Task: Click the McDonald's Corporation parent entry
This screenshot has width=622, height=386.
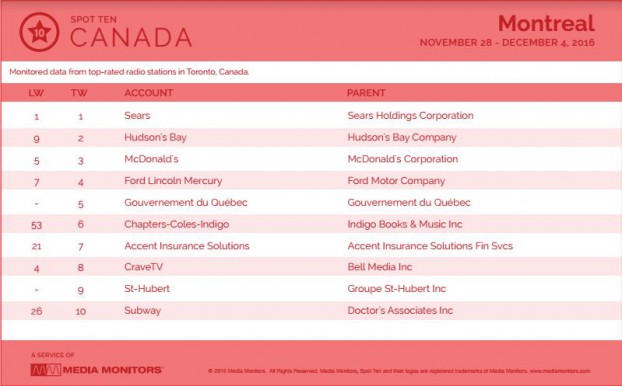Action: point(403,159)
